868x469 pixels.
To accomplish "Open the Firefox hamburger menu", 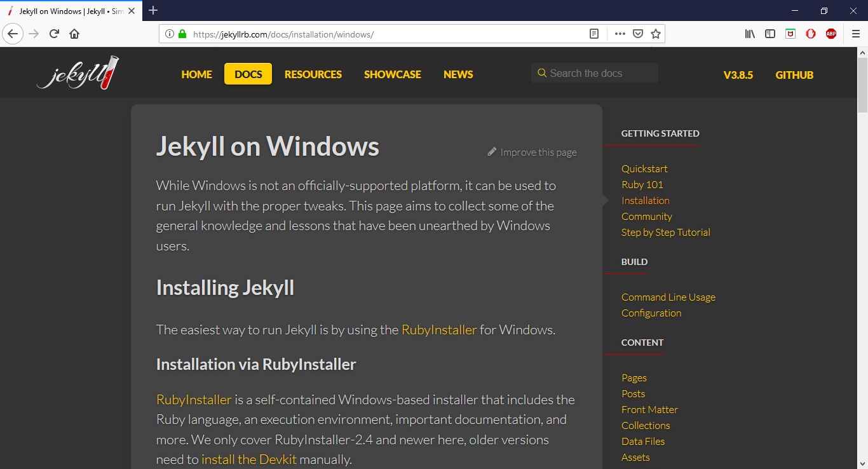I will [x=856, y=34].
